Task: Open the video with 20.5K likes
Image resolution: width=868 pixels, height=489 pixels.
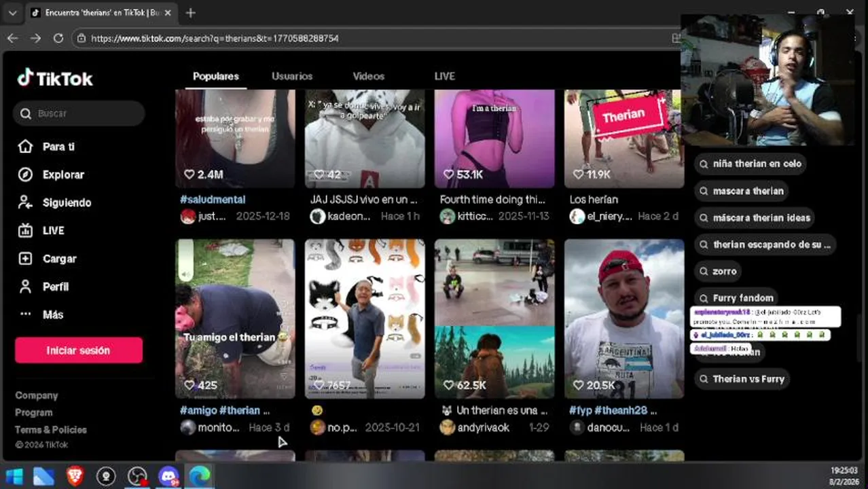Action: click(624, 319)
